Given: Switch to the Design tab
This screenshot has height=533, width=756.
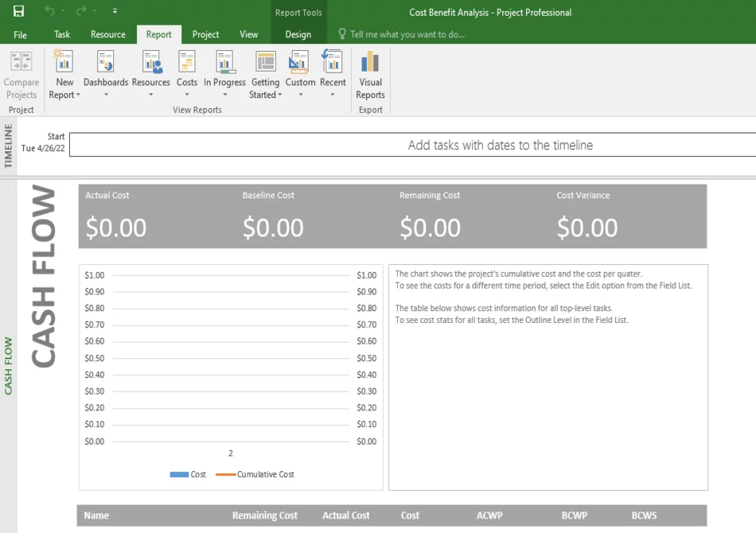Looking at the screenshot, I should coord(298,34).
